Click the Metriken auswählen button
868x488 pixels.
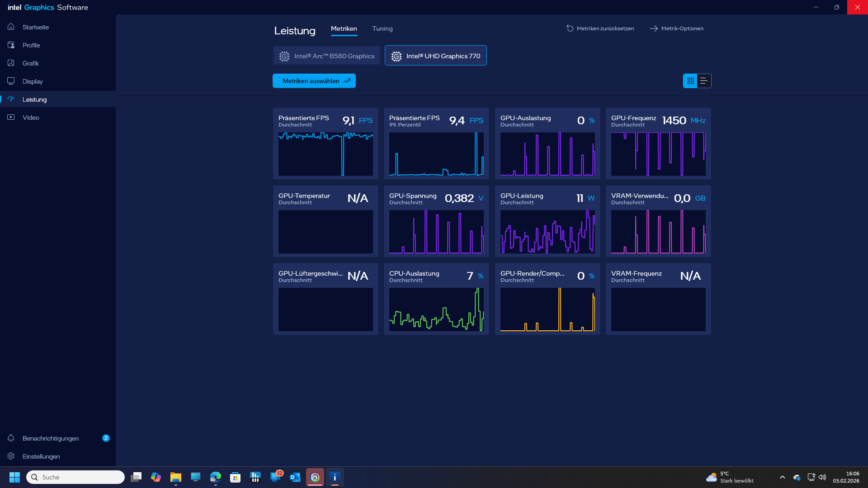pos(314,81)
